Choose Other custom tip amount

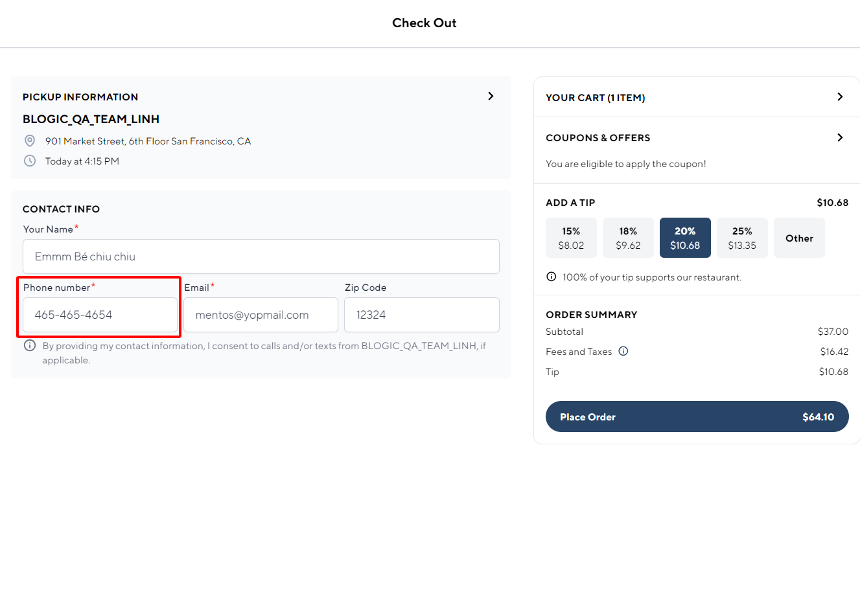coord(799,238)
